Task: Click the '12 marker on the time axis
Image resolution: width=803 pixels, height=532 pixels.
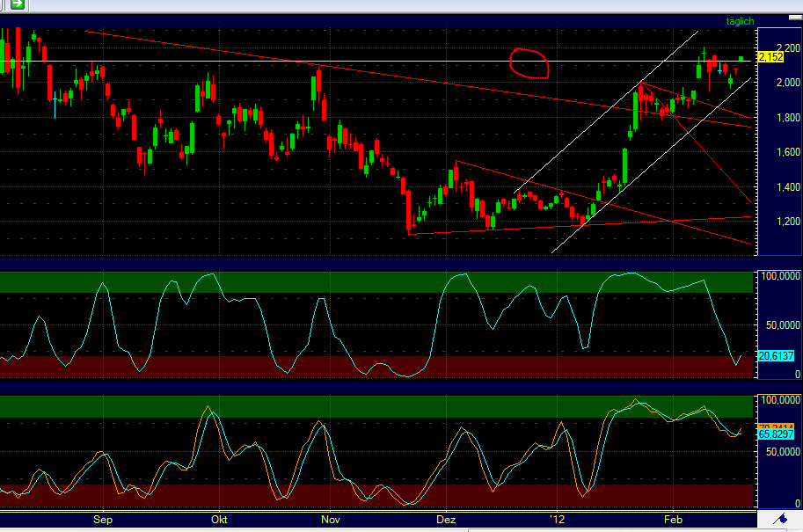Action: click(x=557, y=520)
